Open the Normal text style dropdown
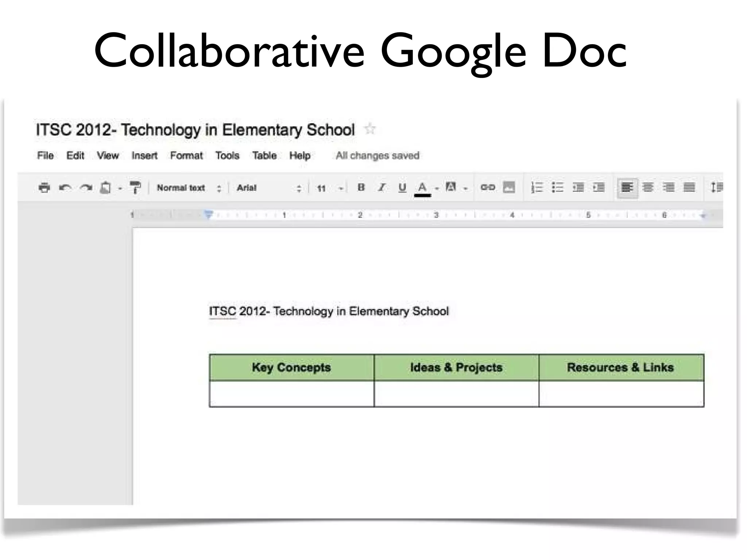Screen dimensions: 747x560 (x=189, y=188)
